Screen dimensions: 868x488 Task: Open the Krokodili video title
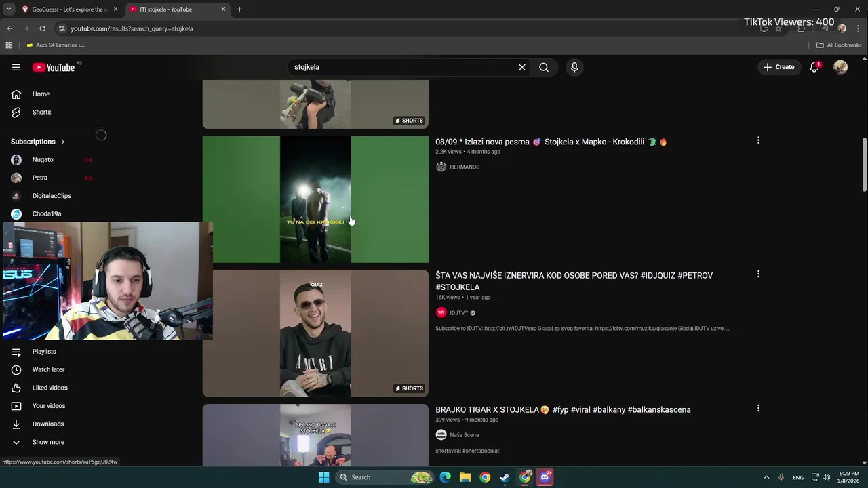(551, 142)
